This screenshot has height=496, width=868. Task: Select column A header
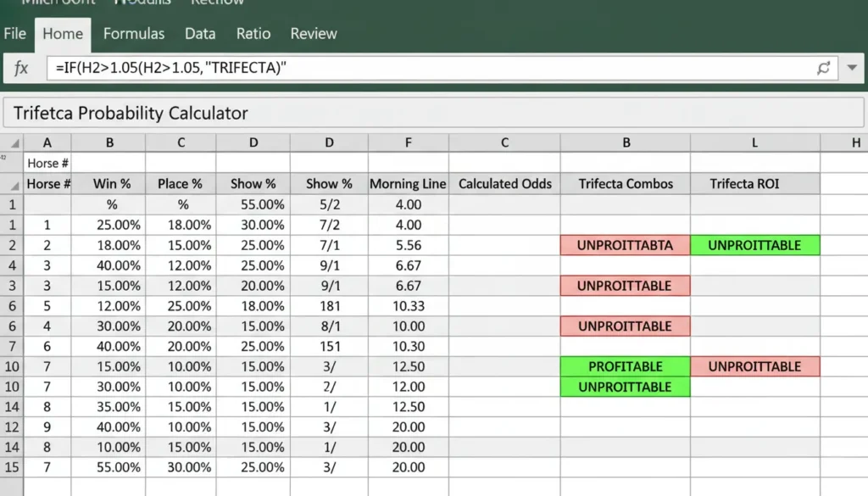click(x=47, y=142)
